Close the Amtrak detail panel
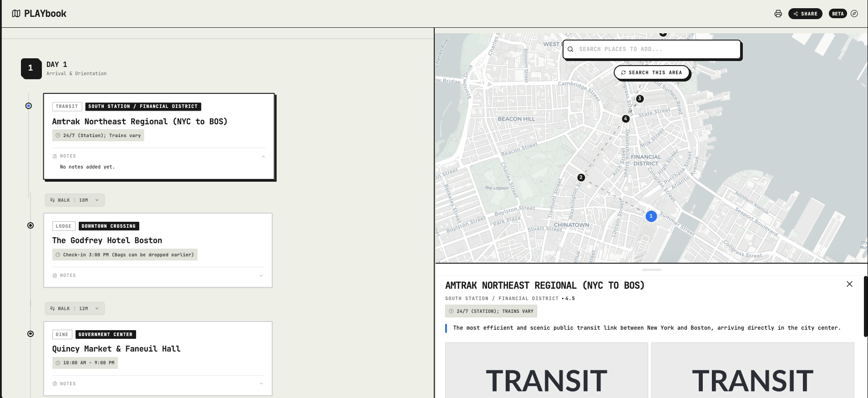The image size is (868, 398). click(x=849, y=284)
